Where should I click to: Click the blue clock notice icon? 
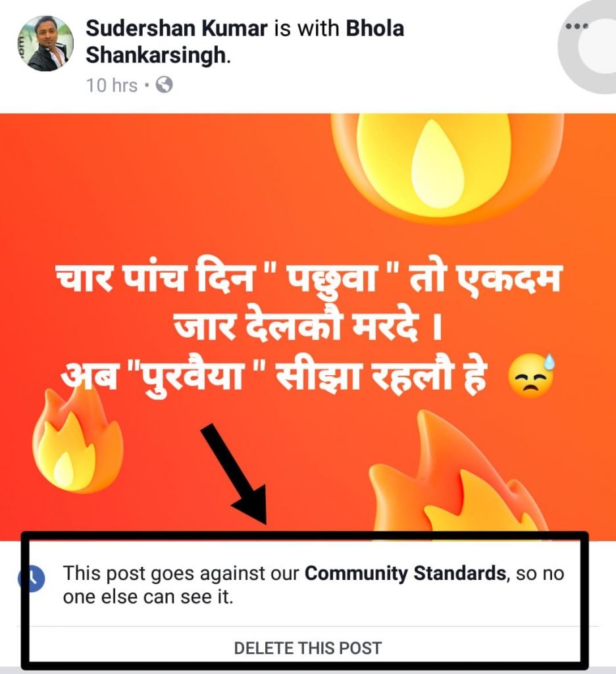[x=31, y=579]
